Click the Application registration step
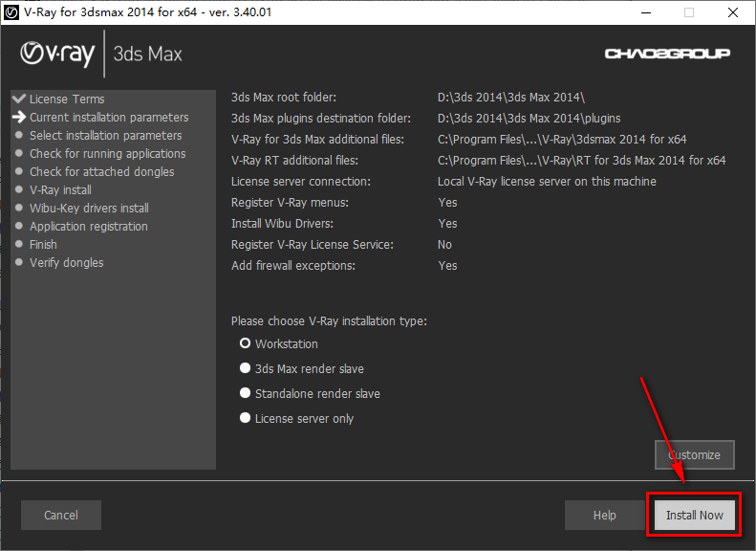 88,226
